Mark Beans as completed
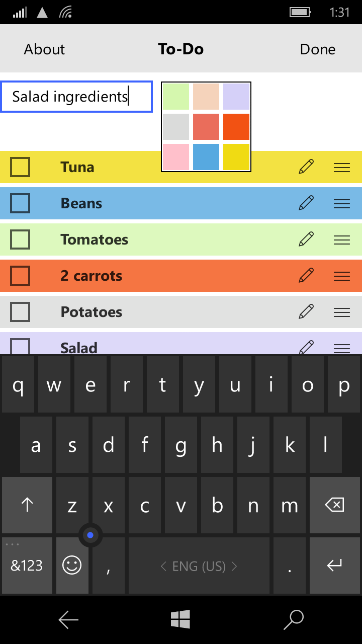This screenshot has width=362, height=644. [20, 203]
